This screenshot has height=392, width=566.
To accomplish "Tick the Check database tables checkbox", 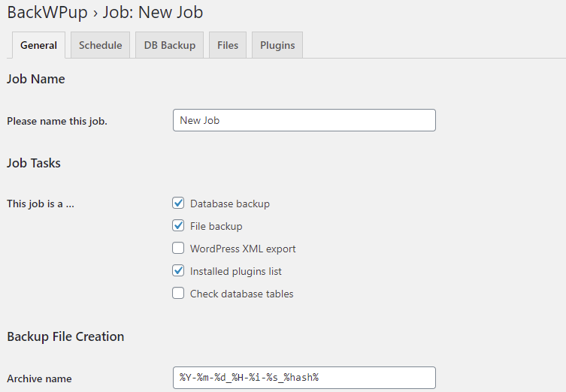I will click(178, 293).
